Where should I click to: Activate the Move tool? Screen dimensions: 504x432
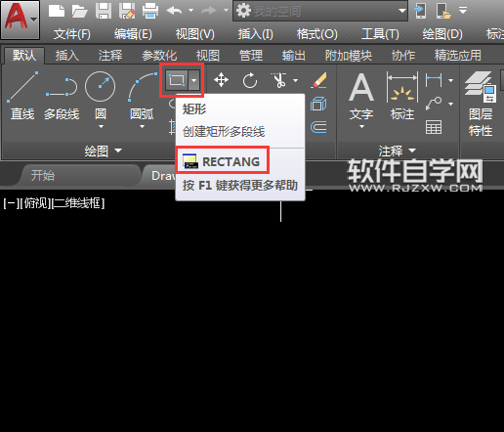221,80
